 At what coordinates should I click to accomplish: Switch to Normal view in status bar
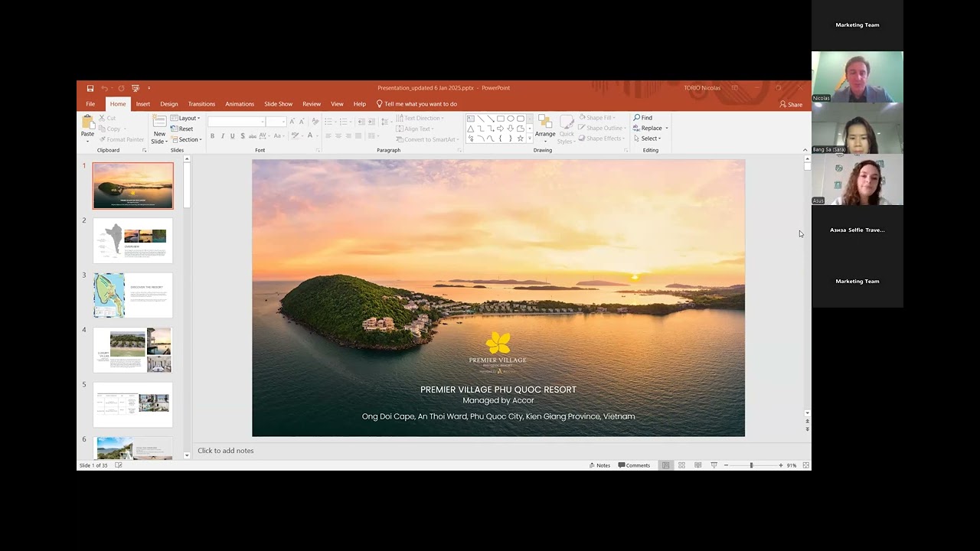pyautogui.click(x=665, y=465)
